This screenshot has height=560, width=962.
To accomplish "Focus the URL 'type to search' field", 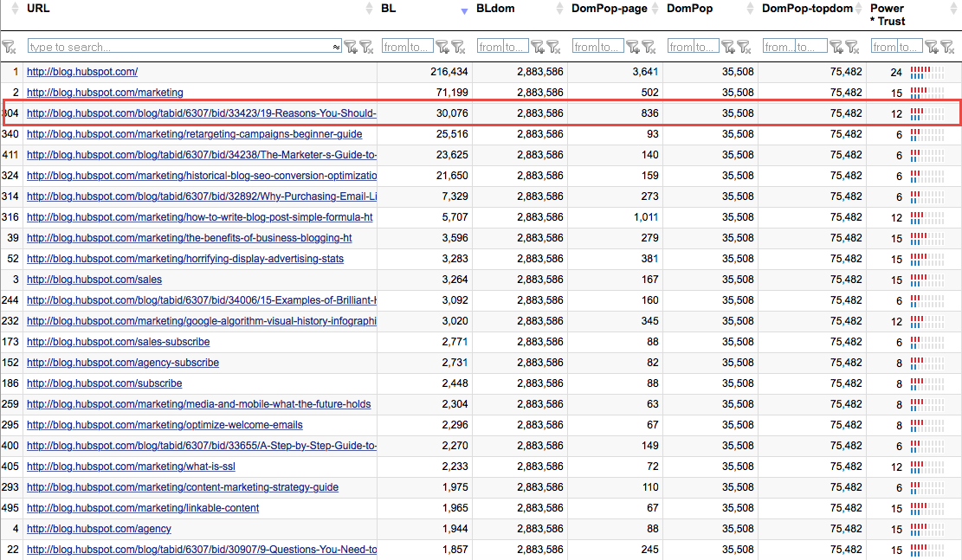I will point(184,47).
